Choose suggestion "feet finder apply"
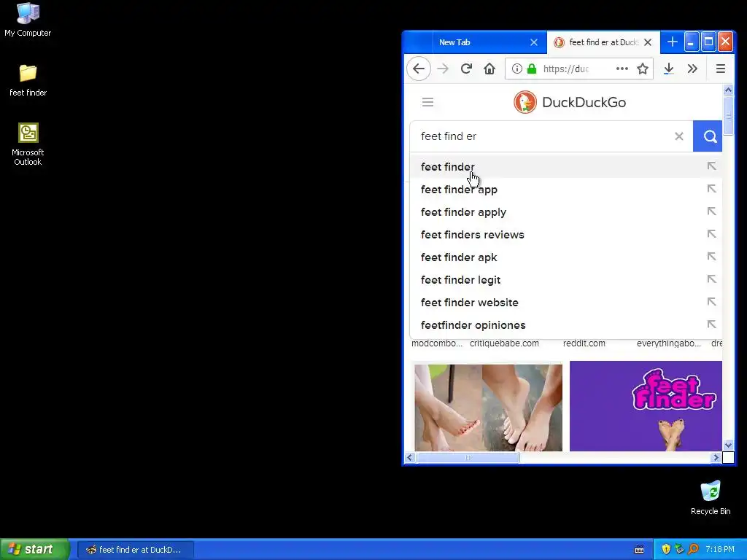 [565, 212]
